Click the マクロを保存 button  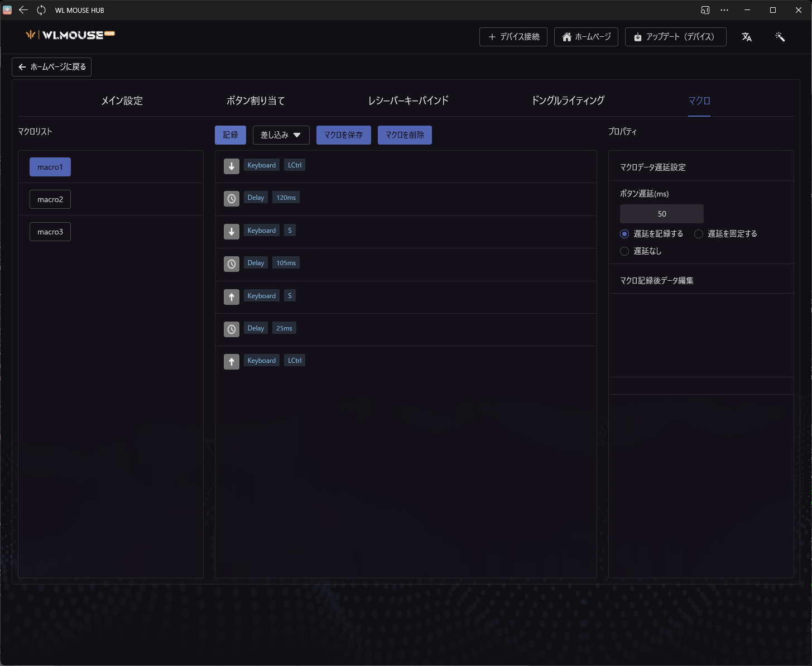pos(344,135)
